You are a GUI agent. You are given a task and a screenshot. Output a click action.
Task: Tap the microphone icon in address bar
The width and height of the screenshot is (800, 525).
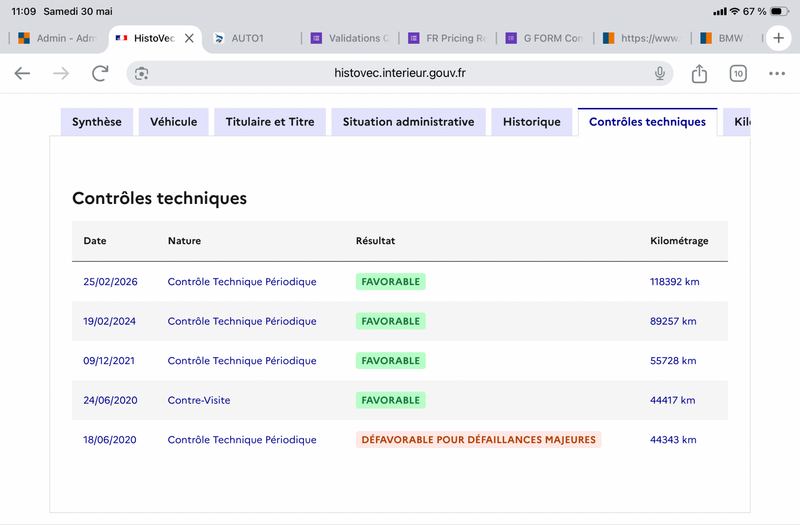click(660, 73)
